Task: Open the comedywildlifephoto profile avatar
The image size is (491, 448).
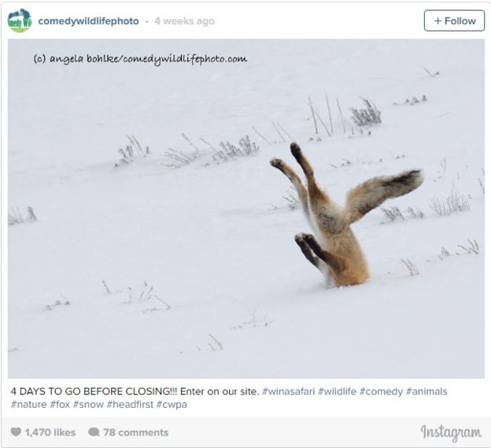Action: click(20, 20)
